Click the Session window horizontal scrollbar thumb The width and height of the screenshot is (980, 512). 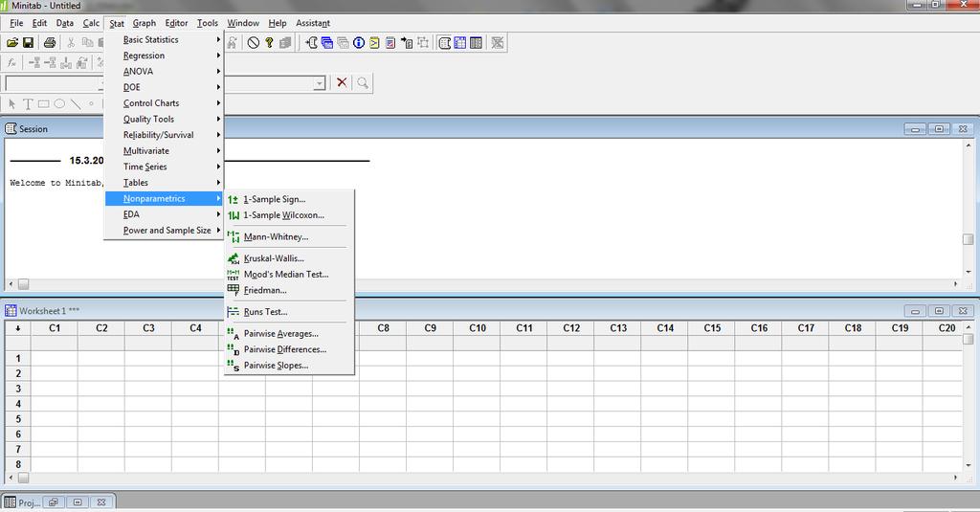pos(23,284)
